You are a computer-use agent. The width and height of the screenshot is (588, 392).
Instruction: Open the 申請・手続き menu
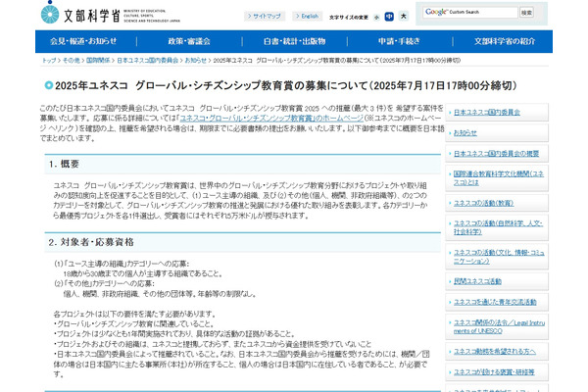(x=400, y=41)
